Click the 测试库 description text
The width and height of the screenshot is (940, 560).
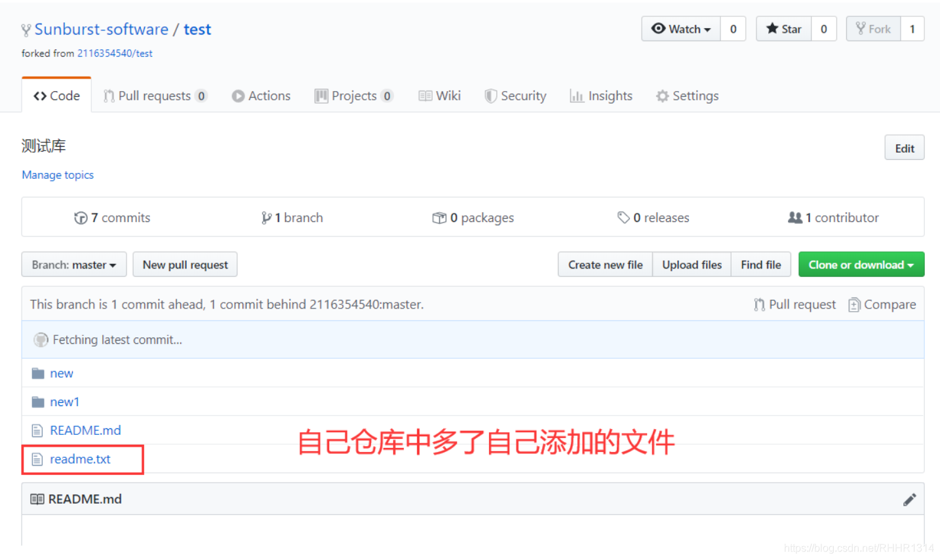(x=43, y=146)
